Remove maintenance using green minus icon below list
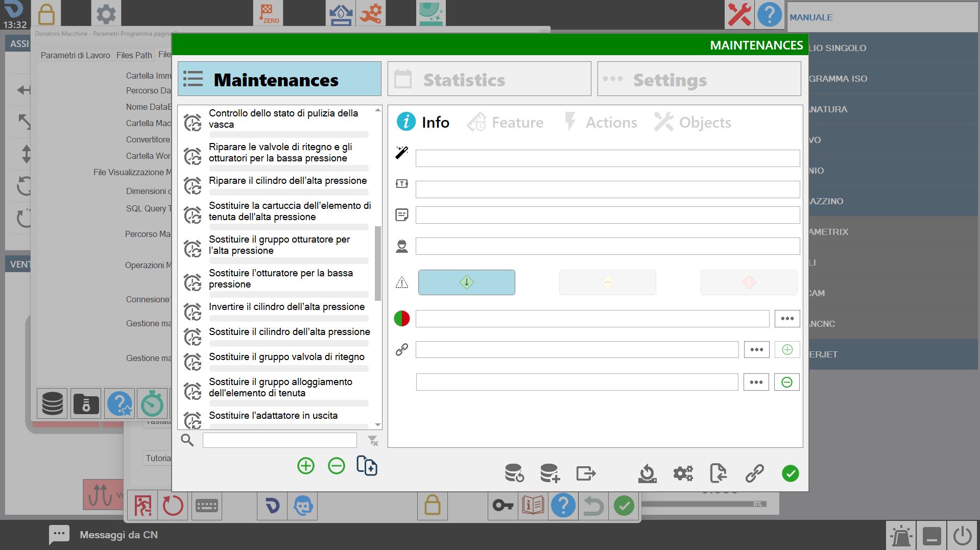 (x=336, y=466)
